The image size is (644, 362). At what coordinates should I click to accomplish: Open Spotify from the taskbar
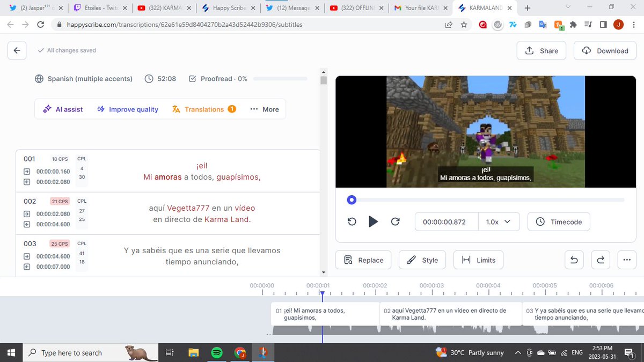pyautogui.click(x=217, y=352)
